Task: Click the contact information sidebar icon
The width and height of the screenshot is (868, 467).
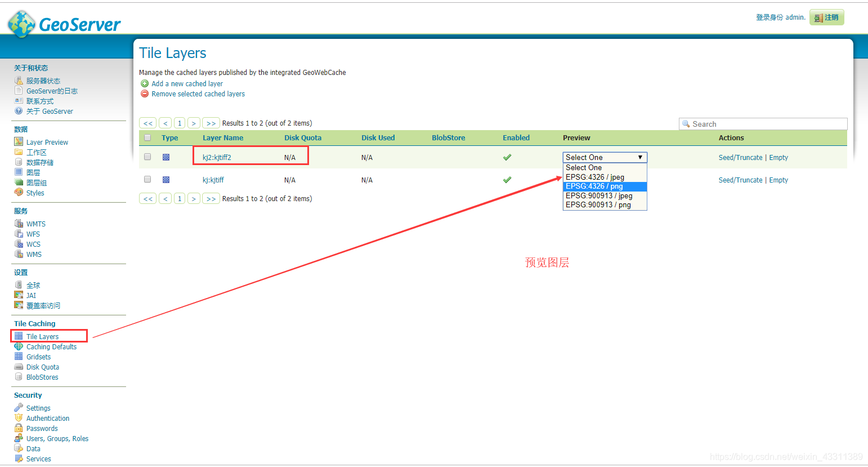Action: [x=19, y=101]
